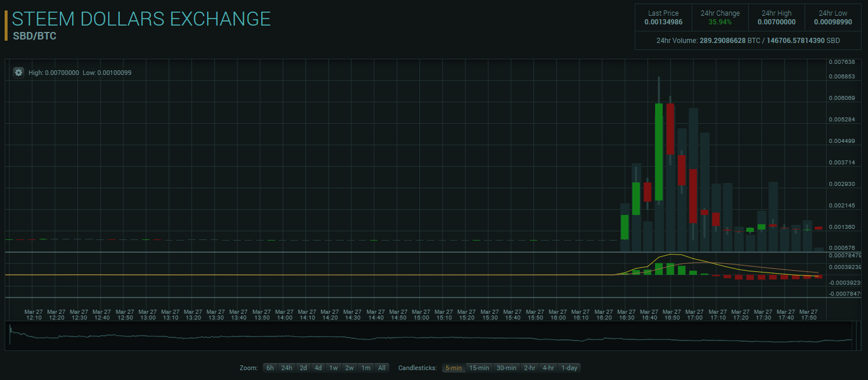Click the Mar 27 12:10 time label
This screenshot has width=868, height=380.
click(34, 314)
